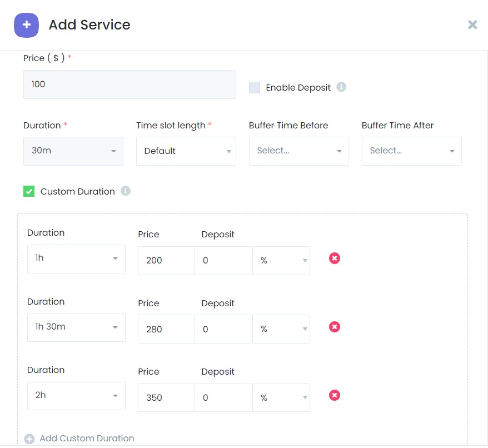Delete the 1h 30m custom duration row
The image size is (488, 448).
(334, 327)
